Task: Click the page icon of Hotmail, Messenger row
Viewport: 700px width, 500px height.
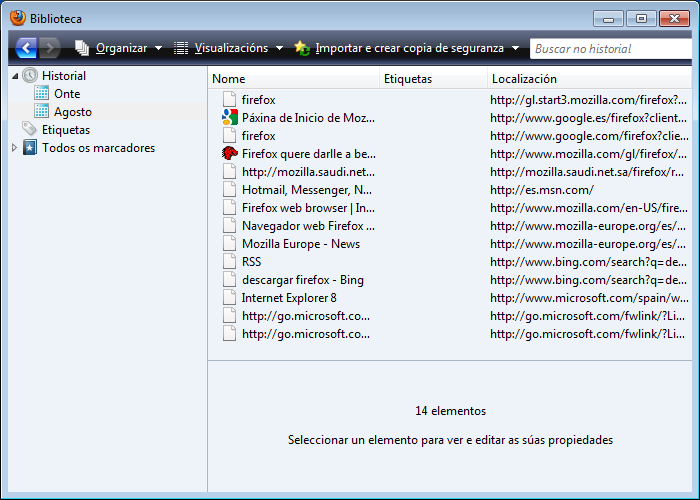Action: click(x=229, y=190)
